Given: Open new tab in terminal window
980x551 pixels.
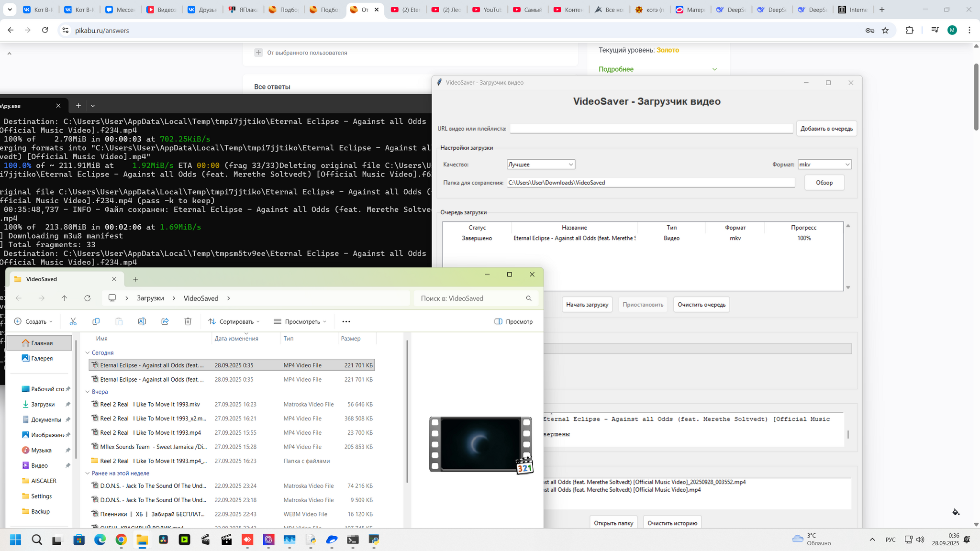Looking at the screenshot, I should click(78, 106).
